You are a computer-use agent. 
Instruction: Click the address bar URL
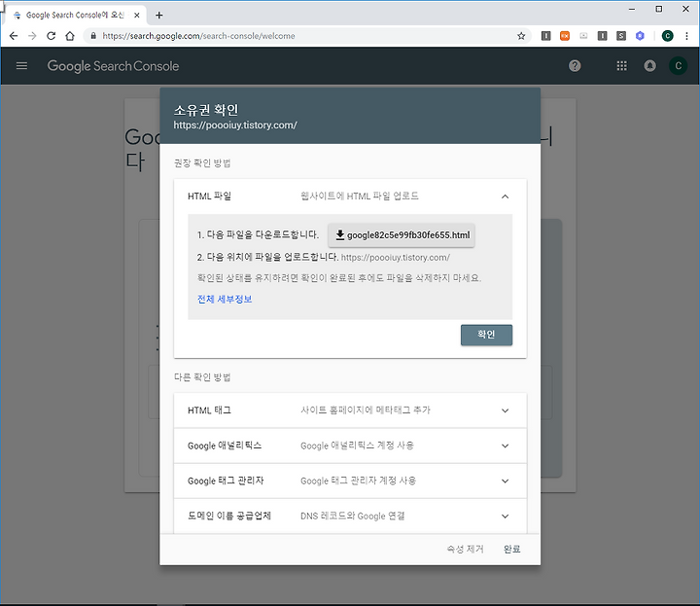tap(198, 36)
